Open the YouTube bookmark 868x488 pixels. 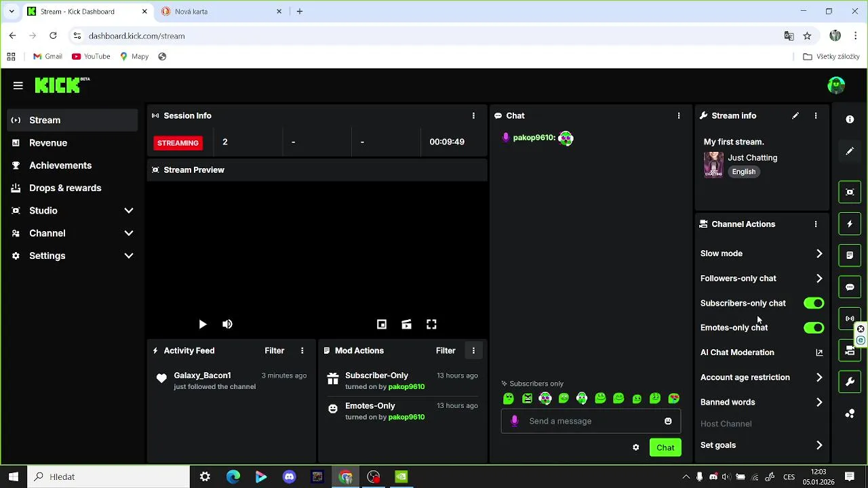[x=91, y=56]
